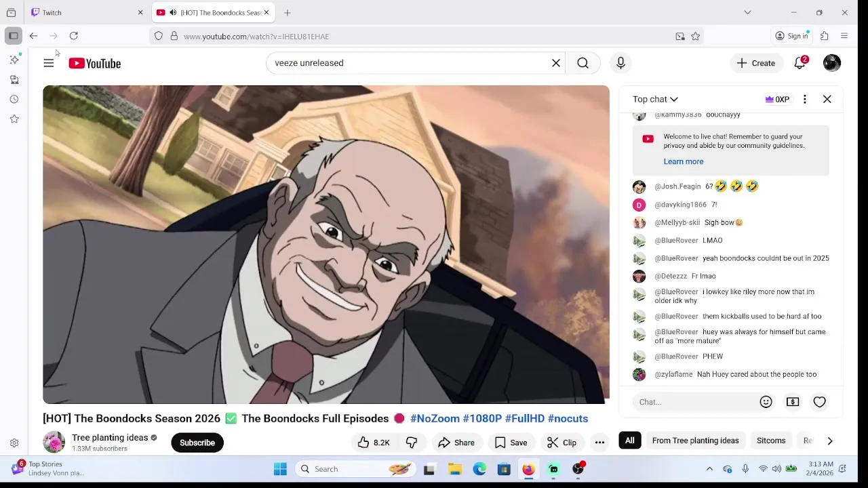Open more actions ellipsis under video
Image resolution: width=868 pixels, height=488 pixels.
pos(599,443)
